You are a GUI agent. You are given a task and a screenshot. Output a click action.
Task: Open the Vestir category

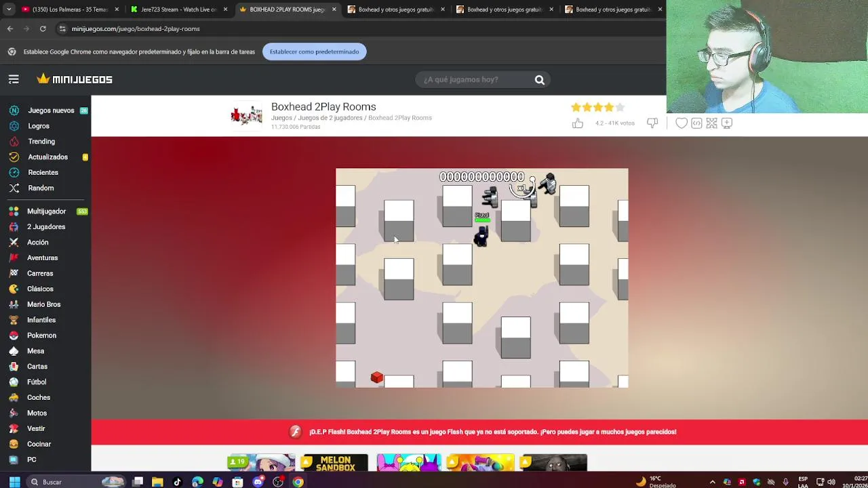pos(36,429)
